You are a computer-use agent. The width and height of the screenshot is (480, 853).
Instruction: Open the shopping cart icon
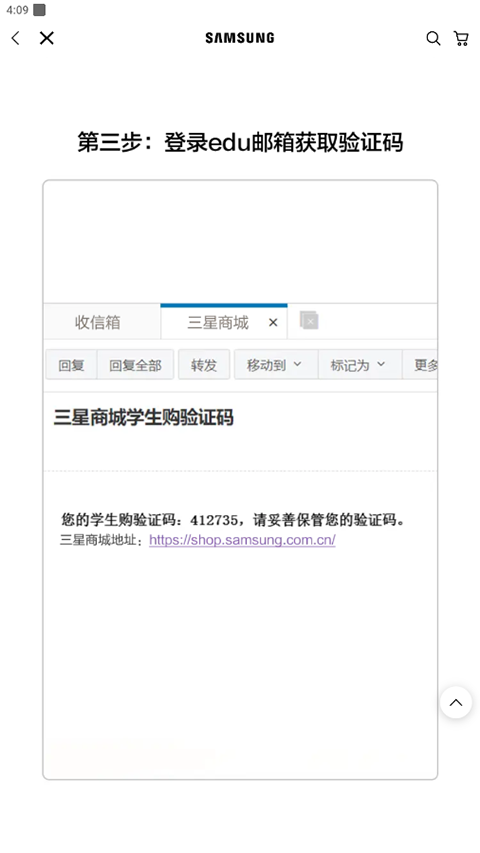click(461, 38)
